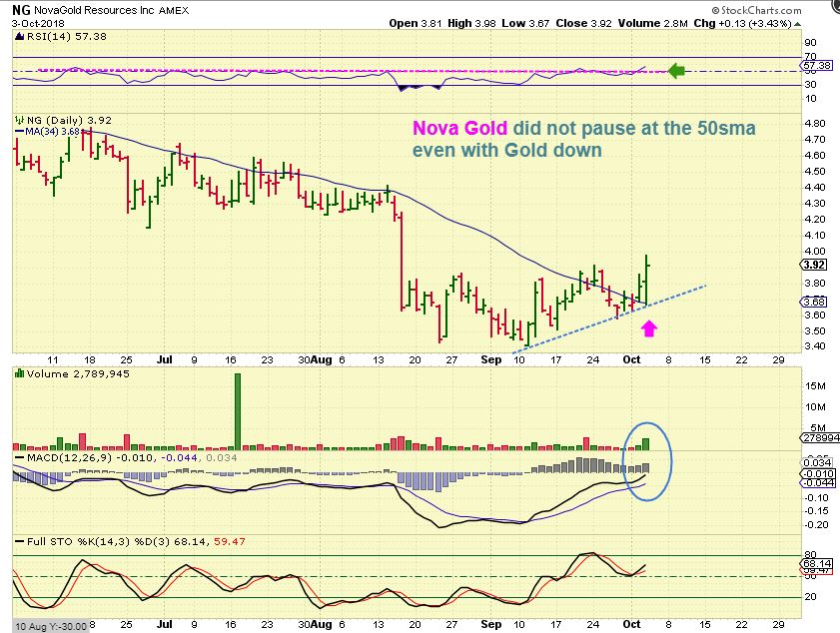Click the Low 3.67 value
Screen dimensions: 840x633
tap(525, 23)
